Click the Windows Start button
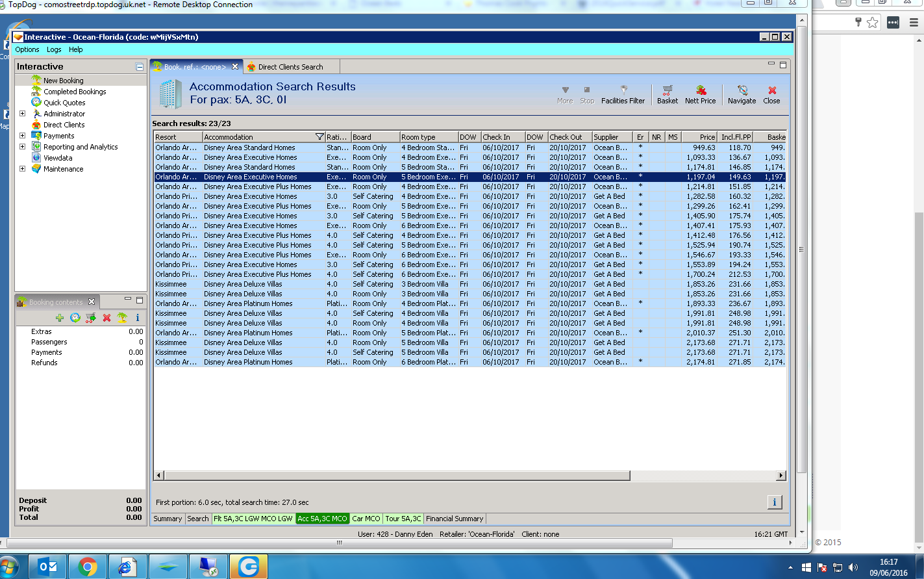The image size is (924, 579). [x=9, y=567]
